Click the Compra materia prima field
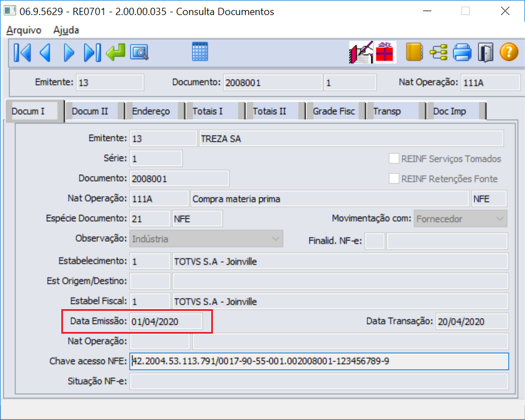 tap(329, 198)
